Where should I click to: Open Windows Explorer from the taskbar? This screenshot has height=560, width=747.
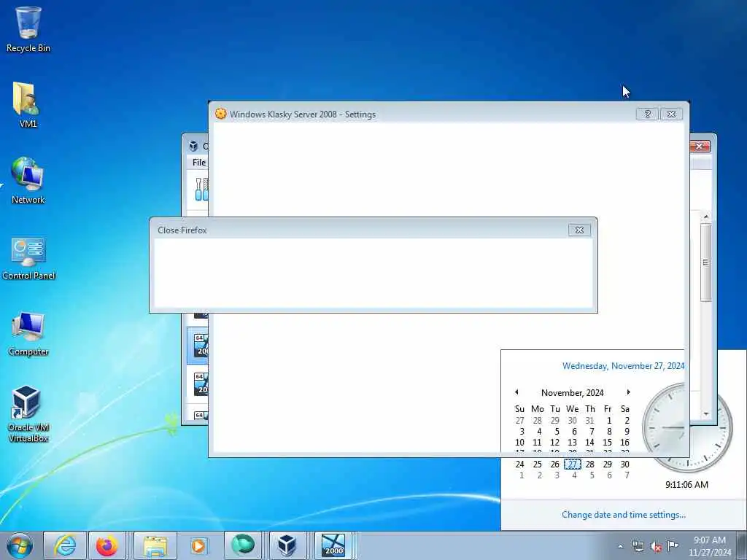[x=155, y=545]
